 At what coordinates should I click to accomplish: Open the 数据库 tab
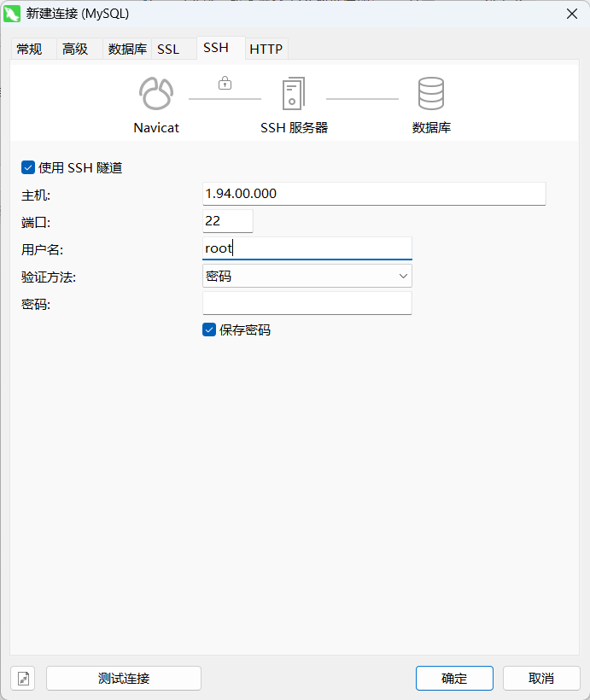pyautogui.click(x=127, y=50)
